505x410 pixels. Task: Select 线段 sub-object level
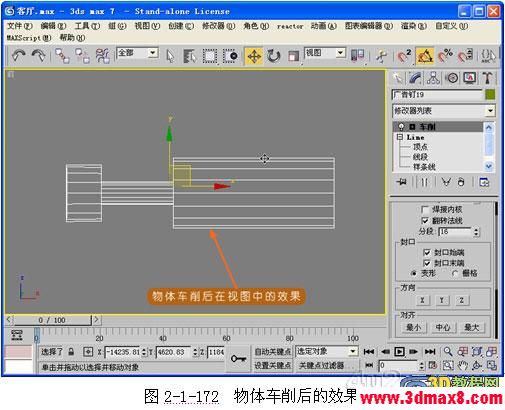420,157
